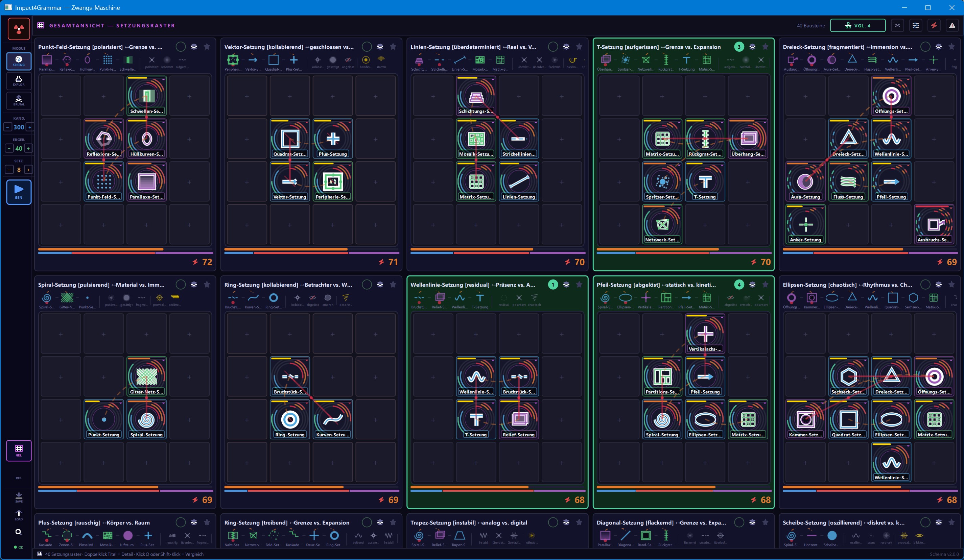The width and height of the screenshot is (964, 560).
Task: Toggle compare circle on Dreieck-Setzung card
Action: click(x=925, y=47)
